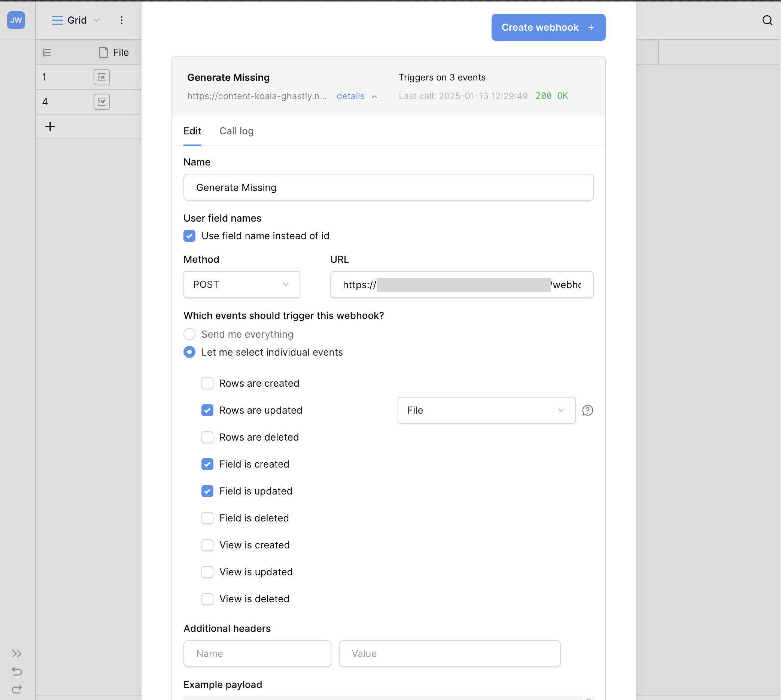Toggle Use field name instead of id

(189, 236)
